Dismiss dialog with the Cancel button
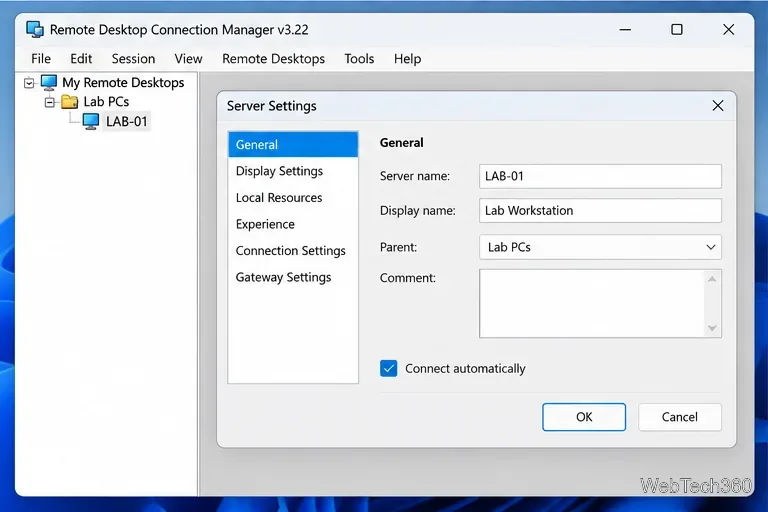Image resolution: width=768 pixels, height=512 pixels. 679,417
